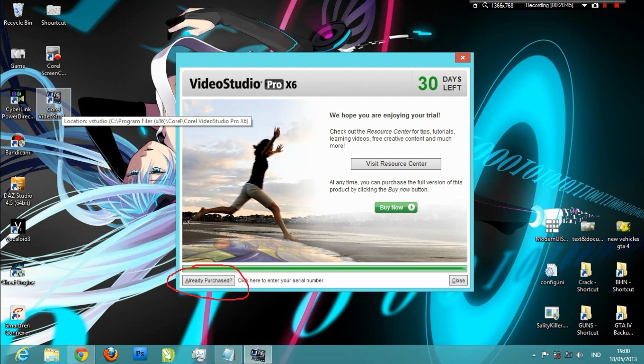644x364 pixels.
Task: Take a screenshot with recorder camera icon
Action: pyautogui.click(x=595, y=5)
